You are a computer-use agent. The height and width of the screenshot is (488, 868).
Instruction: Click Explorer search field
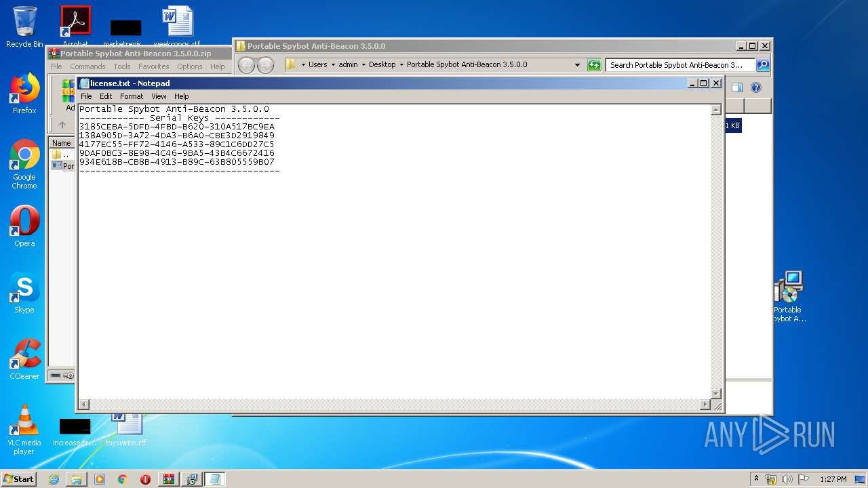point(679,65)
